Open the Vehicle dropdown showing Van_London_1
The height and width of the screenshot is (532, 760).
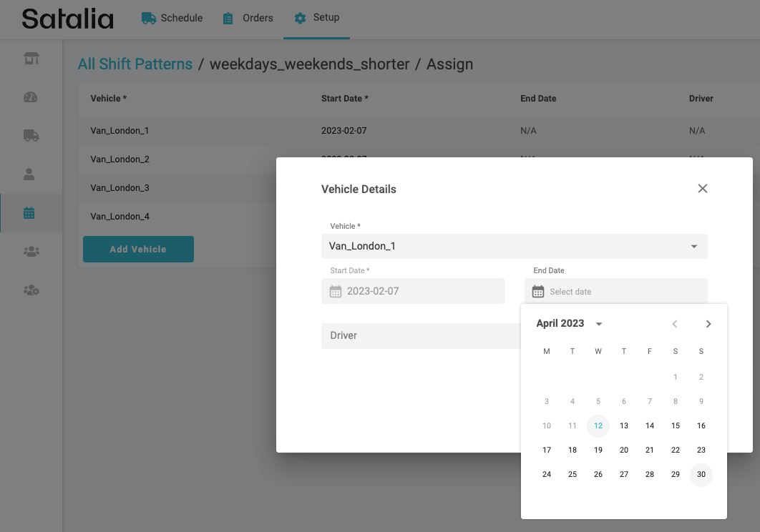tap(514, 246)
